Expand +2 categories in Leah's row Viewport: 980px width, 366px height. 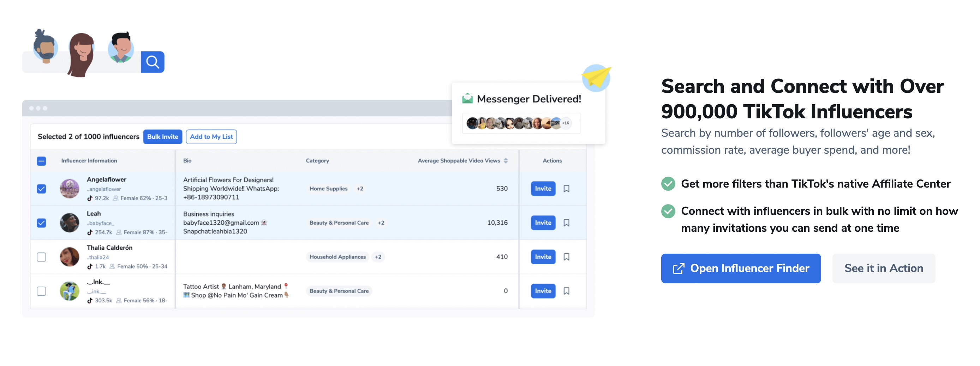tap(381, 223)
